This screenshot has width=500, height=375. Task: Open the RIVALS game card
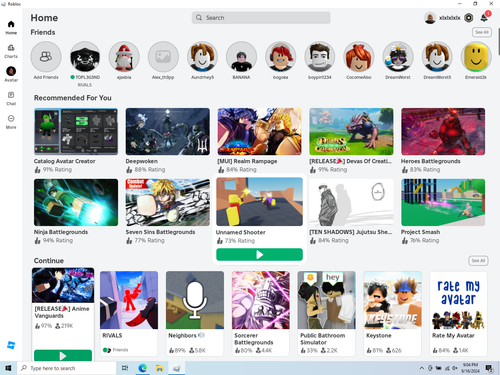coord(129,313)
